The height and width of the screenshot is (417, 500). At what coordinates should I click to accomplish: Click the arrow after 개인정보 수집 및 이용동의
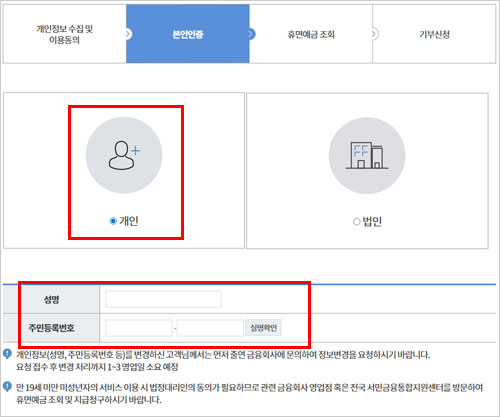[x=128, y=34]
